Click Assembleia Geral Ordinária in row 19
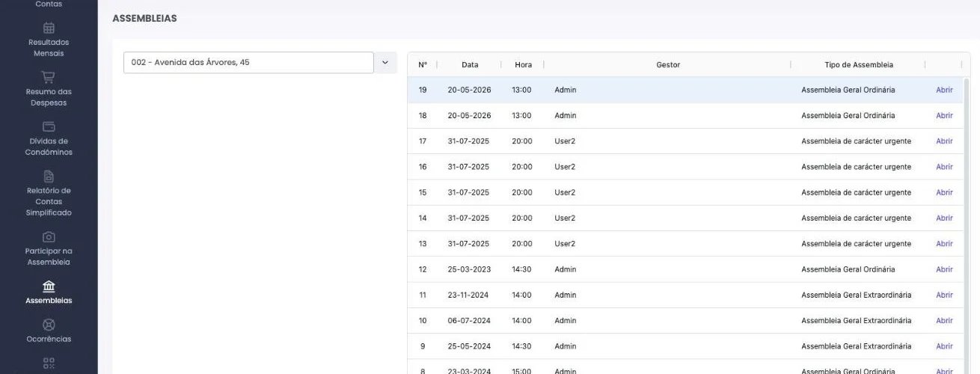The height and width of the screenshot is (374, 980). point(848,90)
